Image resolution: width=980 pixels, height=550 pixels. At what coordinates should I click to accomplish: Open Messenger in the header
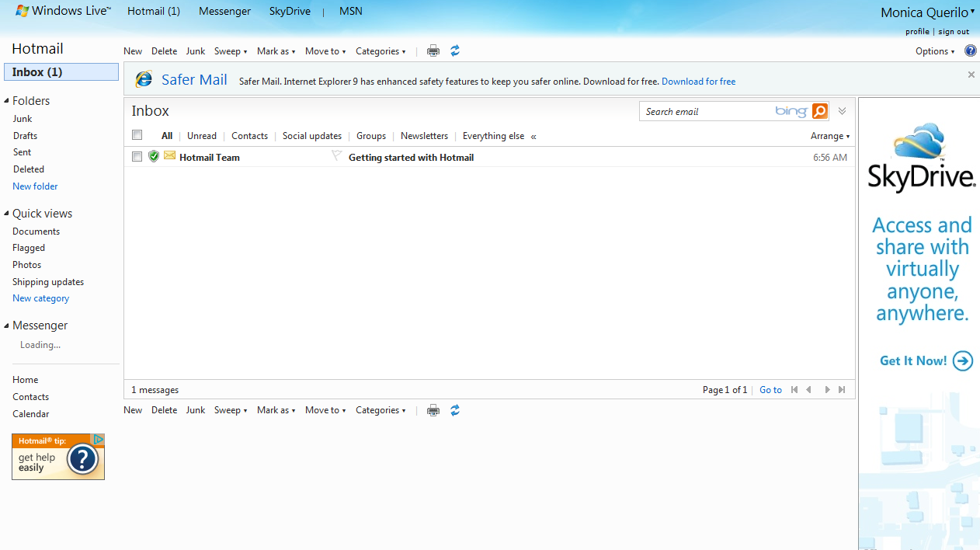tap(224, 11)
